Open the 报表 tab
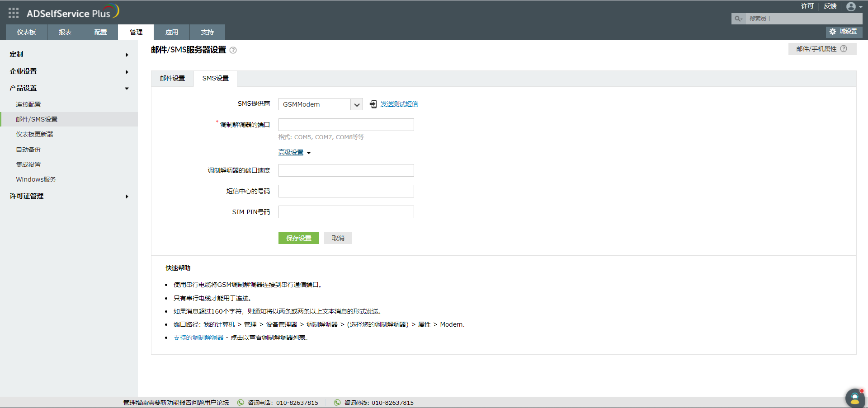Viewport: 868px width, 408px height. (x=65, y=32)
